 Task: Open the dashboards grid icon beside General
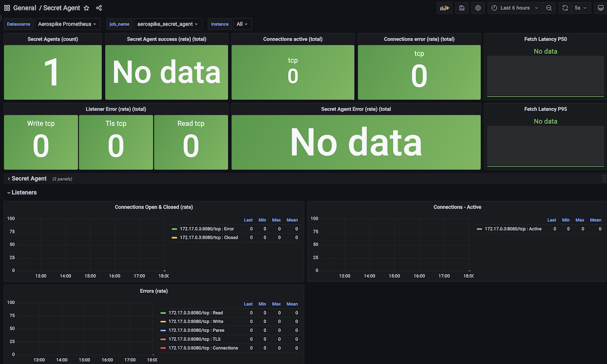7,8
